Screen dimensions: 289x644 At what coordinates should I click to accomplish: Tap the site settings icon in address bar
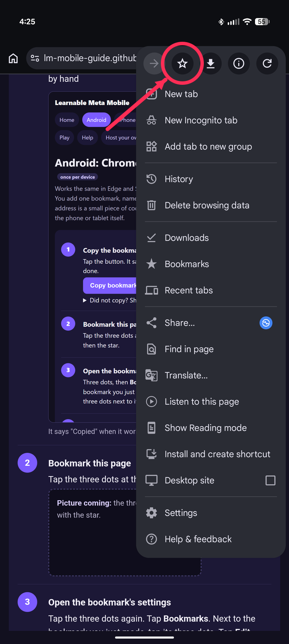point(35,58)
